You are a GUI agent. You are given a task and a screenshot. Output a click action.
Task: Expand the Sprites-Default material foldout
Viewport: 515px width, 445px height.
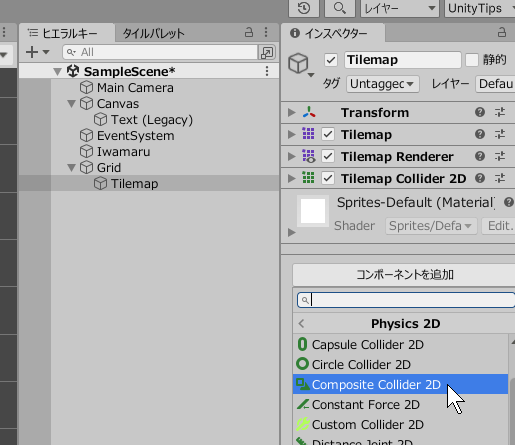(291, 232)
